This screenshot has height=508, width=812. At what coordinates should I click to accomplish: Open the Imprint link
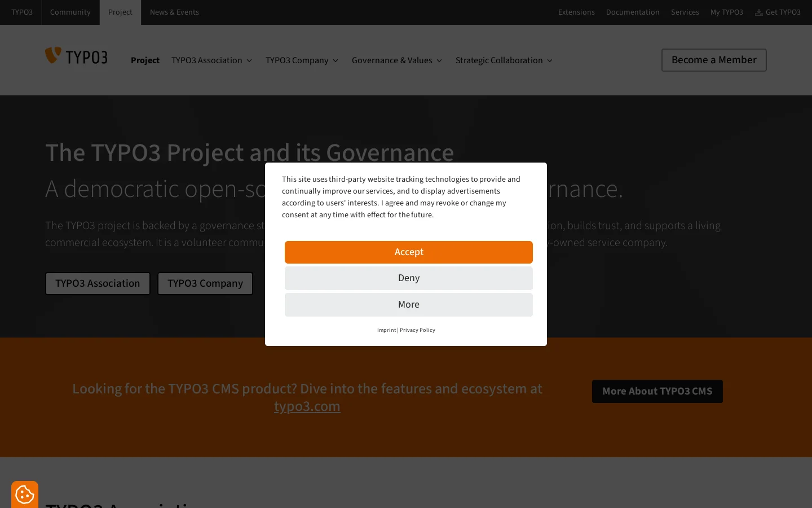[386, 330]
